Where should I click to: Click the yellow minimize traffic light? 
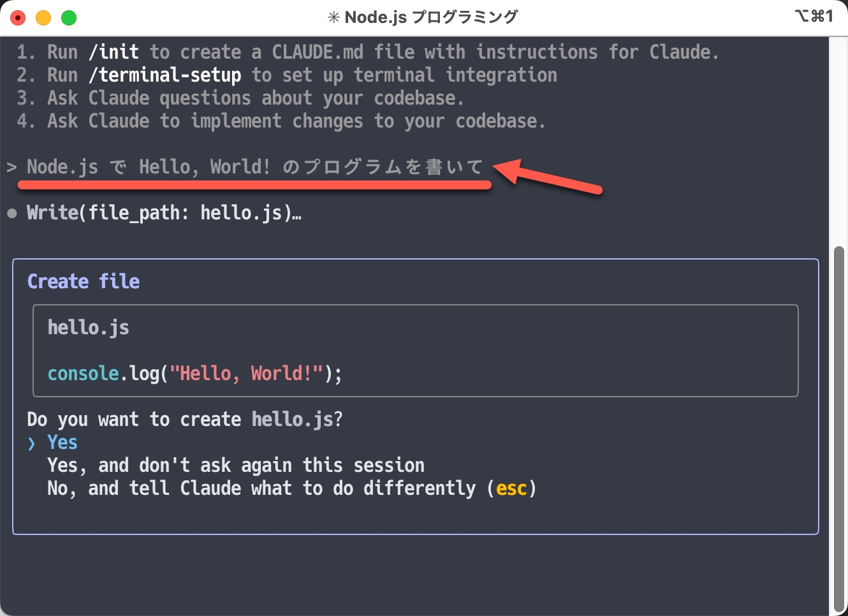click(43, 17)
